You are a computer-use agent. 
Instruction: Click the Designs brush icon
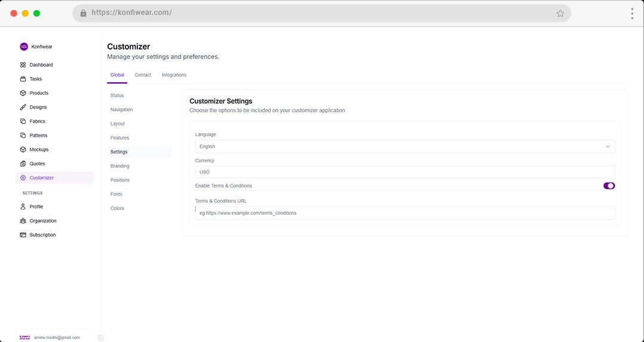(23, 107)
